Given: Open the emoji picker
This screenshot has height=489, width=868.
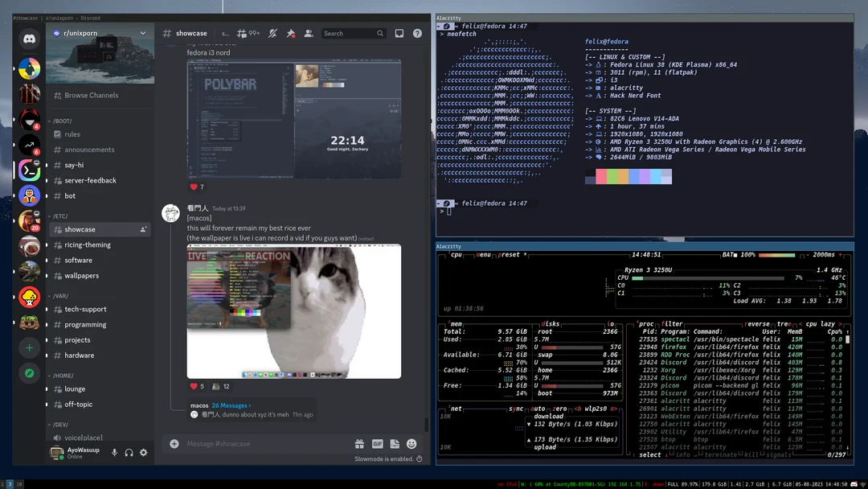Looking at the screenshot, I should coord(411,443).
